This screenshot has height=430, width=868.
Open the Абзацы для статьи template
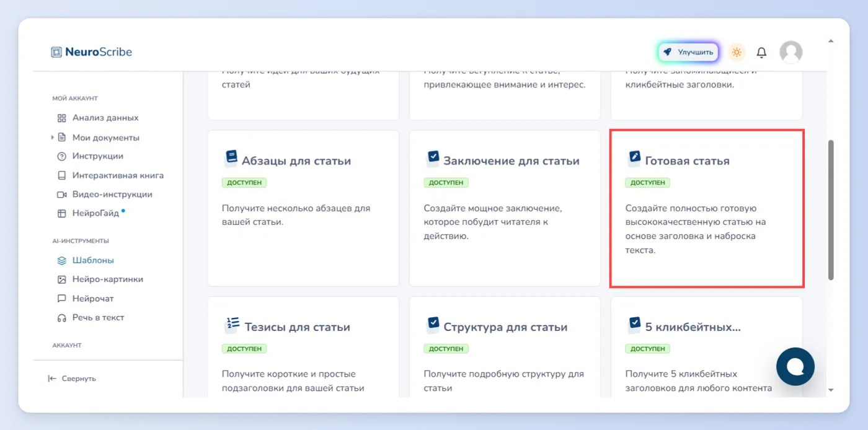[x=303, y=208]
